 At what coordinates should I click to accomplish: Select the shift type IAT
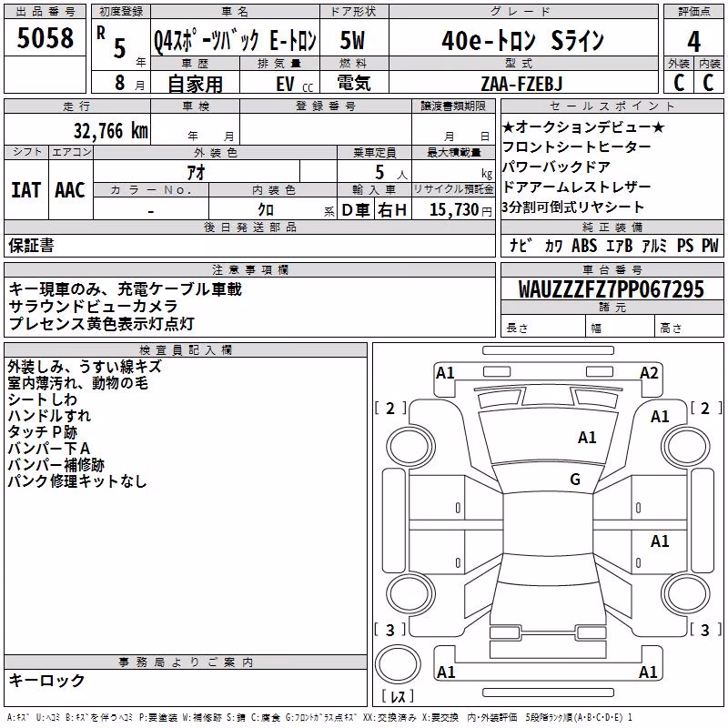coord(26,189)
